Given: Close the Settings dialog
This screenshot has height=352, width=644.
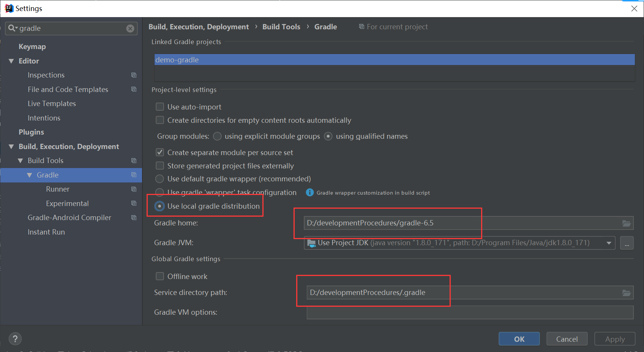Looking at the screenshot, I should tap(634, 8).
